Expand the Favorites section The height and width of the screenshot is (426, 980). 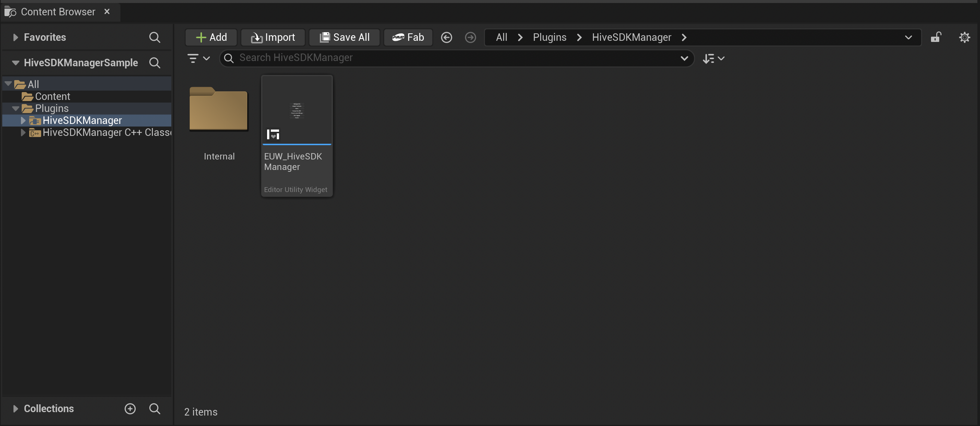tap(15, 37)
